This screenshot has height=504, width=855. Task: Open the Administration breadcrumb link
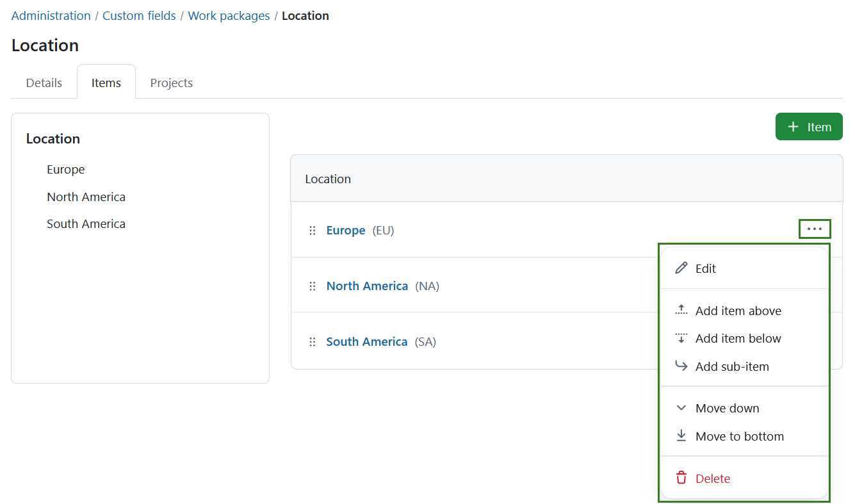pyautogui.click(x=51, y=15)
